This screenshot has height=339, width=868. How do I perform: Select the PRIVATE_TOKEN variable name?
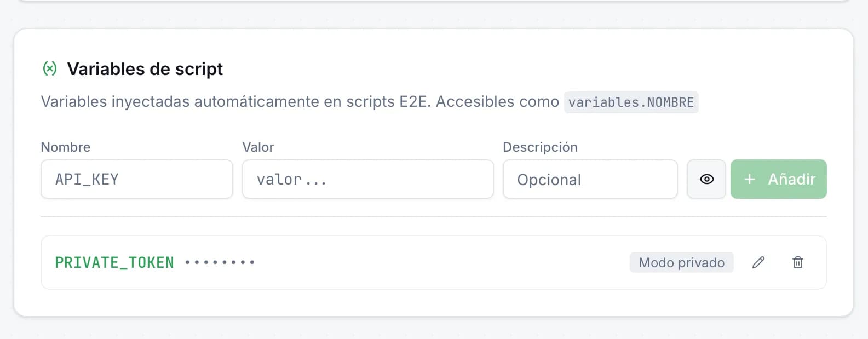tap(114, 262)
